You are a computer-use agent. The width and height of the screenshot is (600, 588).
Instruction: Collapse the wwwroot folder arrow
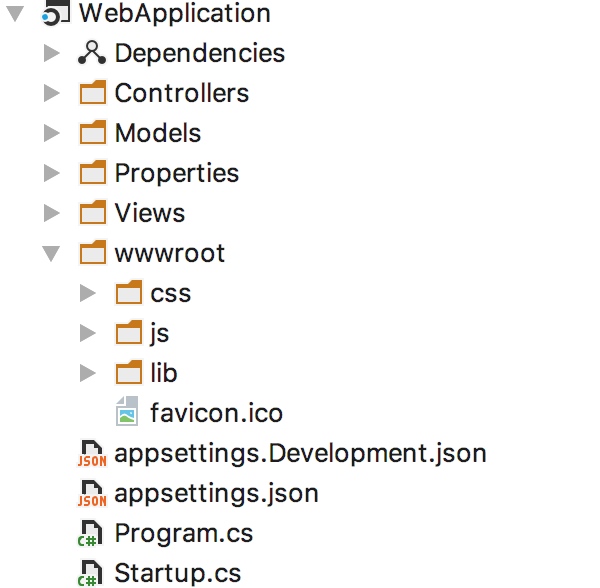(52, 253)
